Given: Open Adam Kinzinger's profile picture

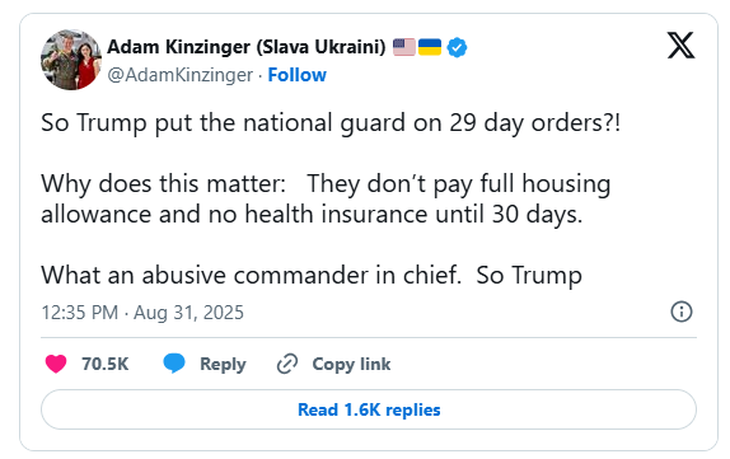Looking at the screenshot, I should click(71, 59).
